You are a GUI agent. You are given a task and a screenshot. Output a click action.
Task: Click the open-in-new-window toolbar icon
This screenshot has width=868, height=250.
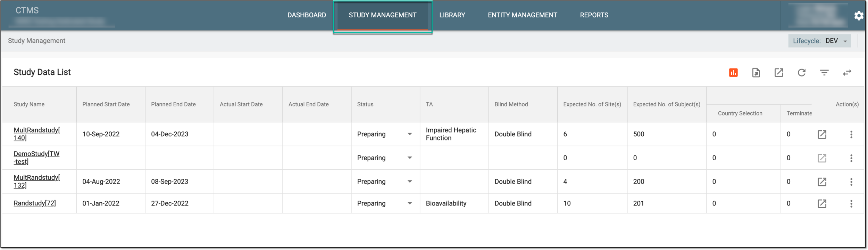779,73
